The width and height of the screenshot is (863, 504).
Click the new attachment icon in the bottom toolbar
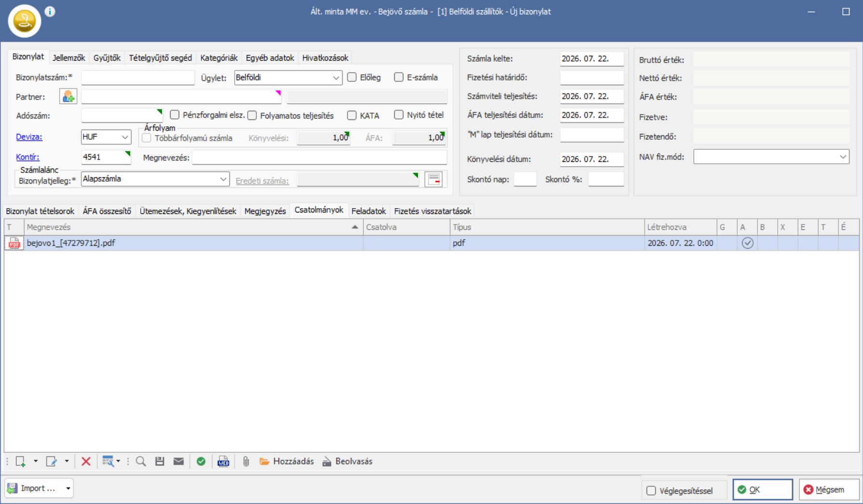click(20, 462)
